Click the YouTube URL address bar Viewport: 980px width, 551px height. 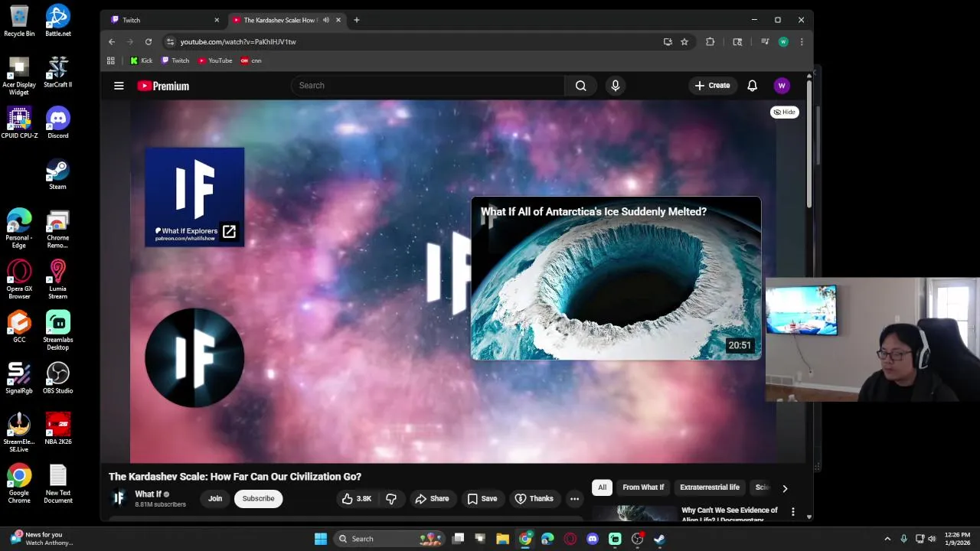point(413,42)
